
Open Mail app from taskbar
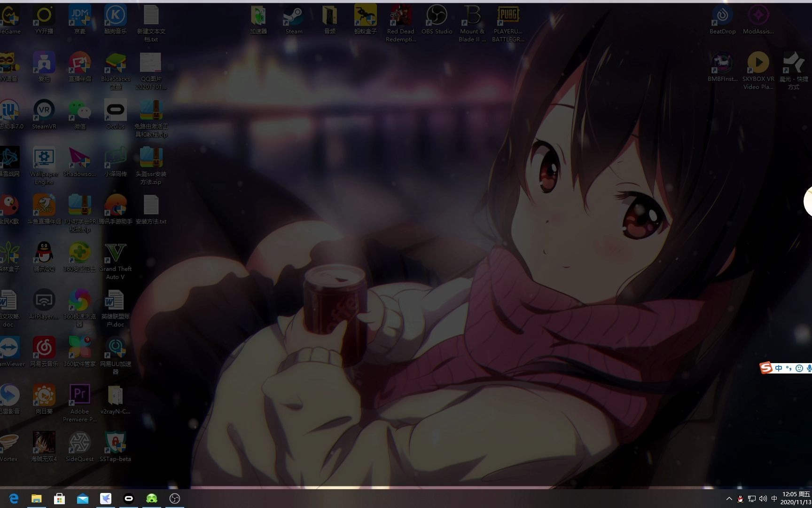83,499
